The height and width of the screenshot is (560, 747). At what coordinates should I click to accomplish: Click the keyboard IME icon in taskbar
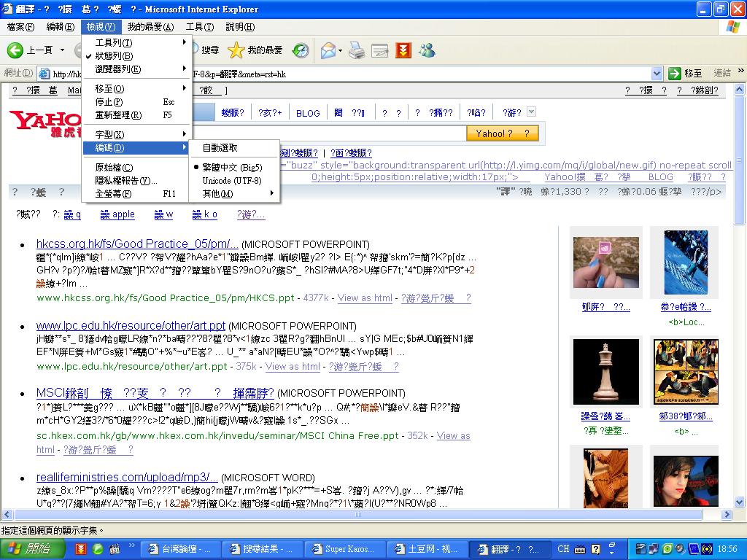580,549
